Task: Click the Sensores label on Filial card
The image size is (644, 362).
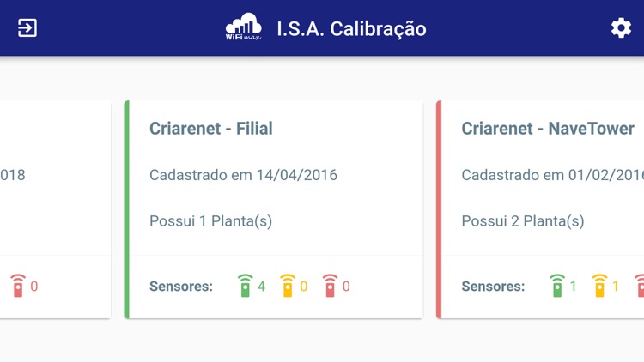Action: (181, 287)
